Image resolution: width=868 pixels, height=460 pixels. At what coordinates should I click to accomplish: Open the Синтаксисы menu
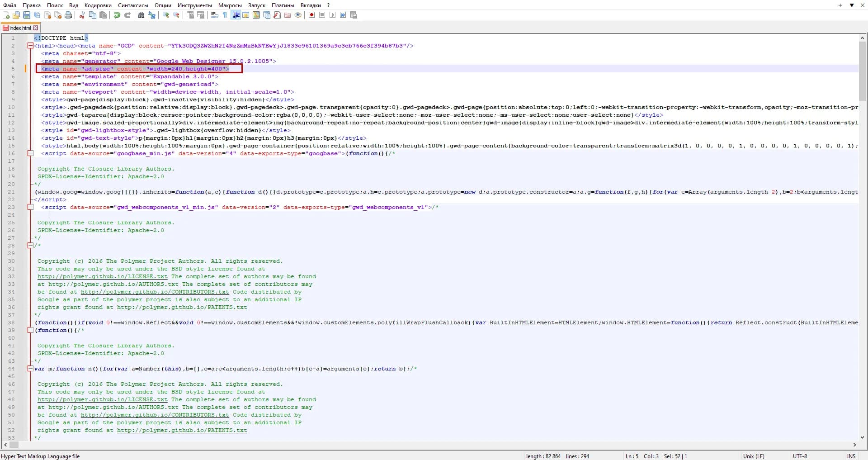coord(133,5)
